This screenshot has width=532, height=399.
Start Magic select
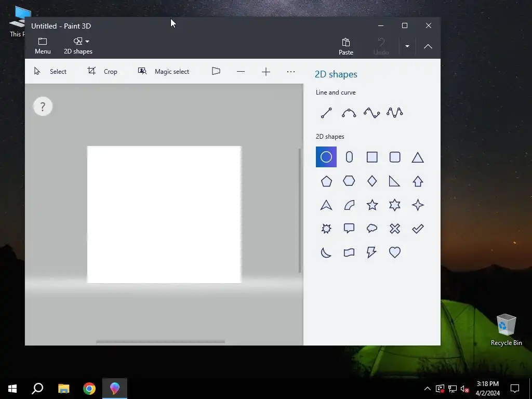164,71
